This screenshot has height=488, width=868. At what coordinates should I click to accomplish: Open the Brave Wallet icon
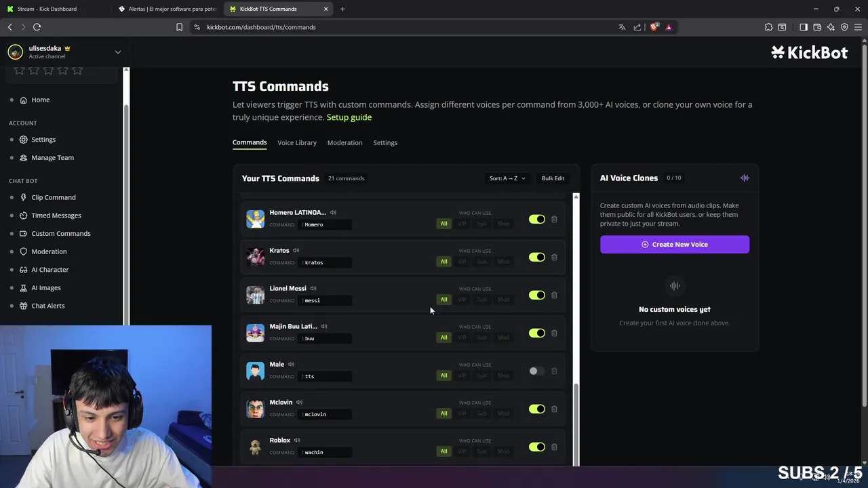817,27
